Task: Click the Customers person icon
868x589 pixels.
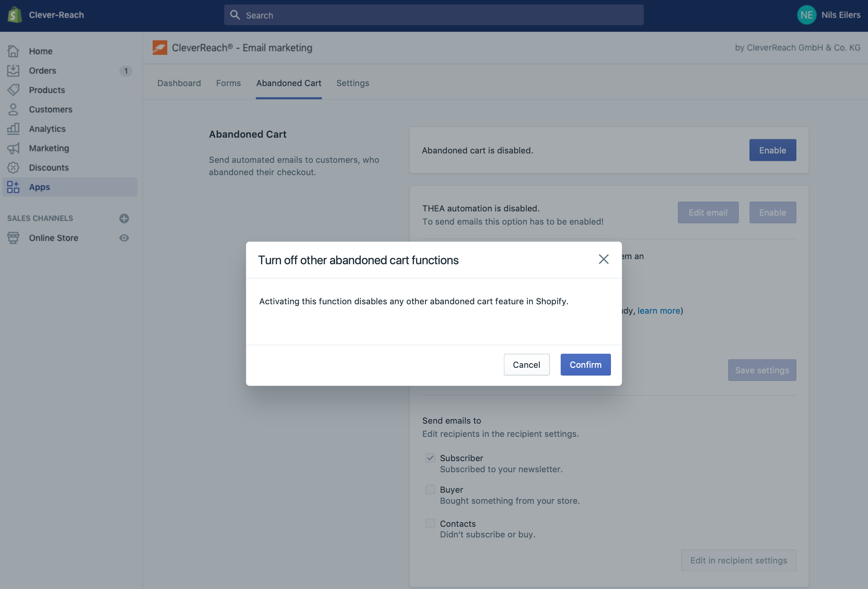Action: 13,110
